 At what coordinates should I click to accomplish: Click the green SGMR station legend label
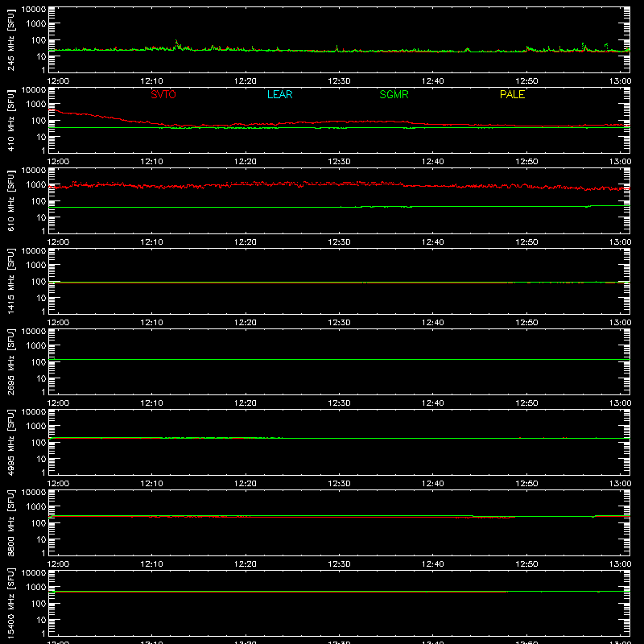pyautogui.click(x=394, y=94)
